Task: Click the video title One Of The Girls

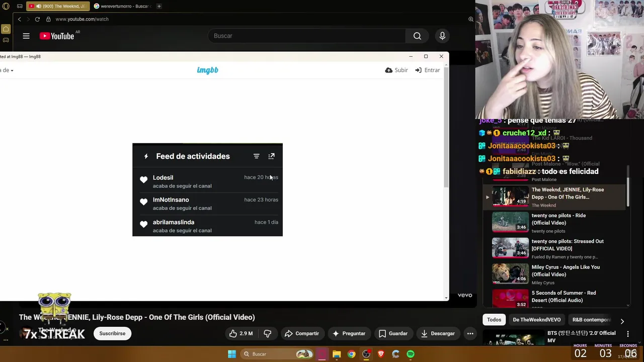Action: coord(137,317)
